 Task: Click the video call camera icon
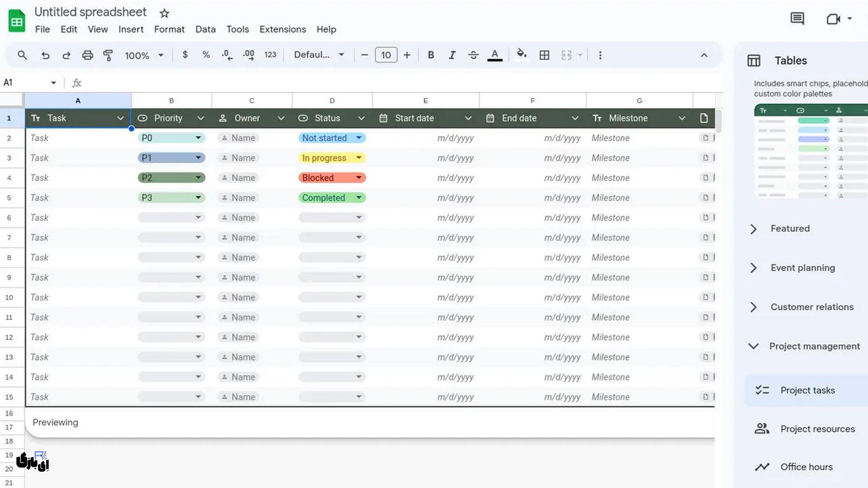(x=833, y=19)
